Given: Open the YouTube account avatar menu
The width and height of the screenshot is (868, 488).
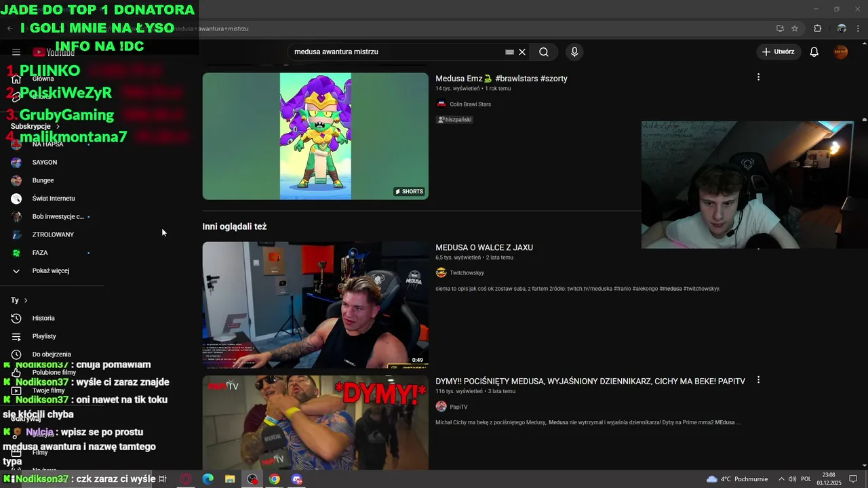Looking at the screenshot, I should tap(841, 52).
